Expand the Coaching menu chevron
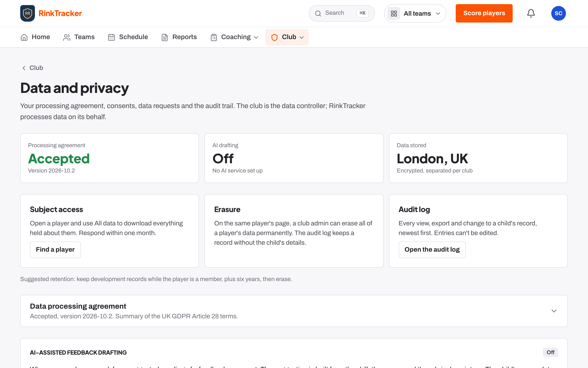The height and width of the screenshot is (368, 588). point(256,37)
